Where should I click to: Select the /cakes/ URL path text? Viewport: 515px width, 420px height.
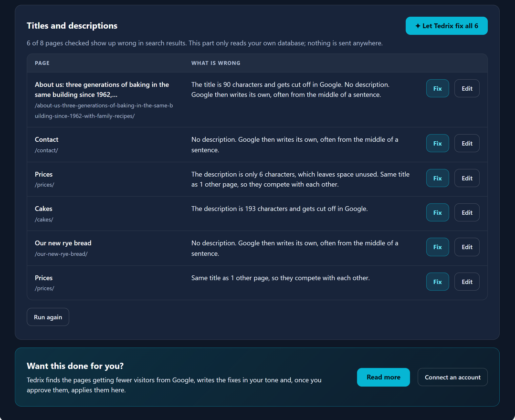[x=44, y=220]
